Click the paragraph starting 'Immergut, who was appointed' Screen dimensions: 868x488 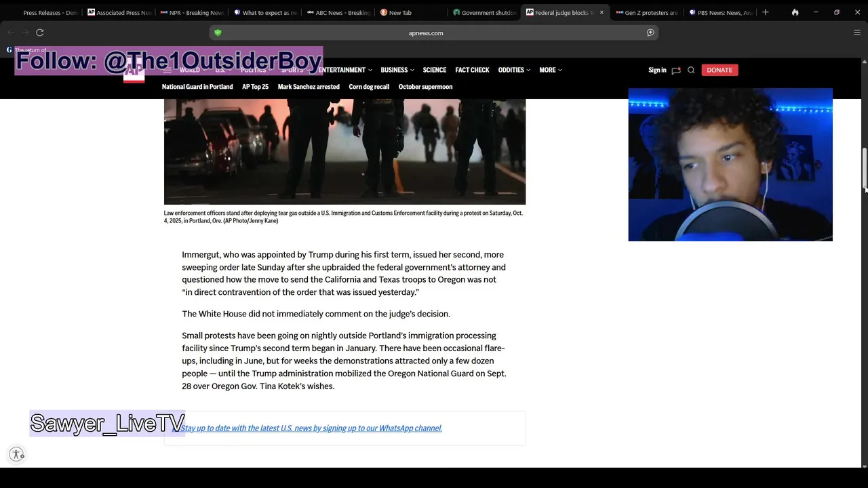(x=344, y=273)
